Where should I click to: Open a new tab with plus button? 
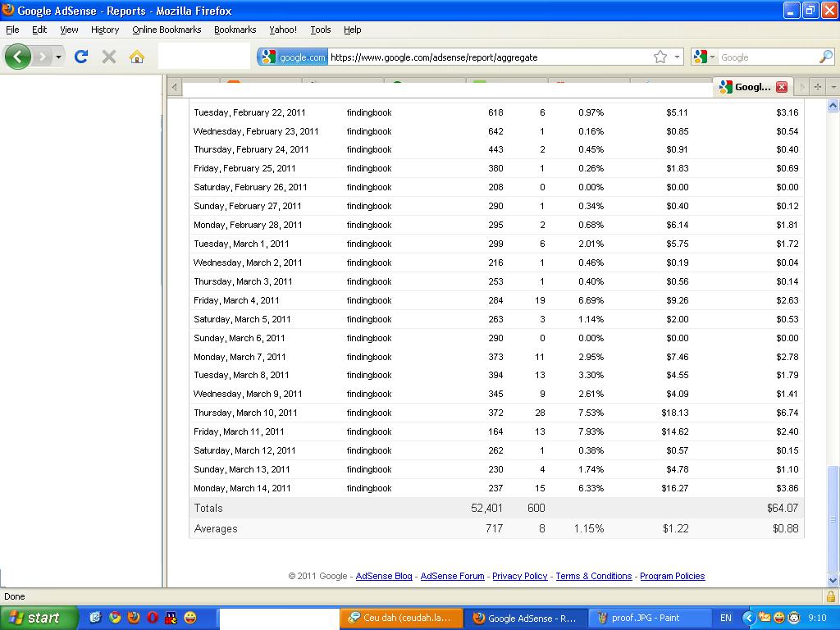pos(818,87)
